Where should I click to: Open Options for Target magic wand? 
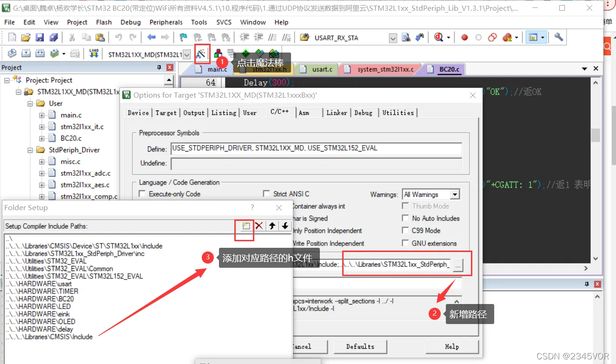click(x=201, y=54)
